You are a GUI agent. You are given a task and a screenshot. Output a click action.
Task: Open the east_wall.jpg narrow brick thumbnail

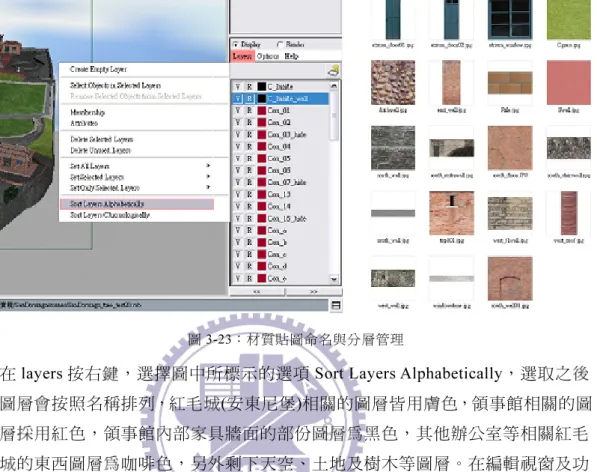pos(452,83)
